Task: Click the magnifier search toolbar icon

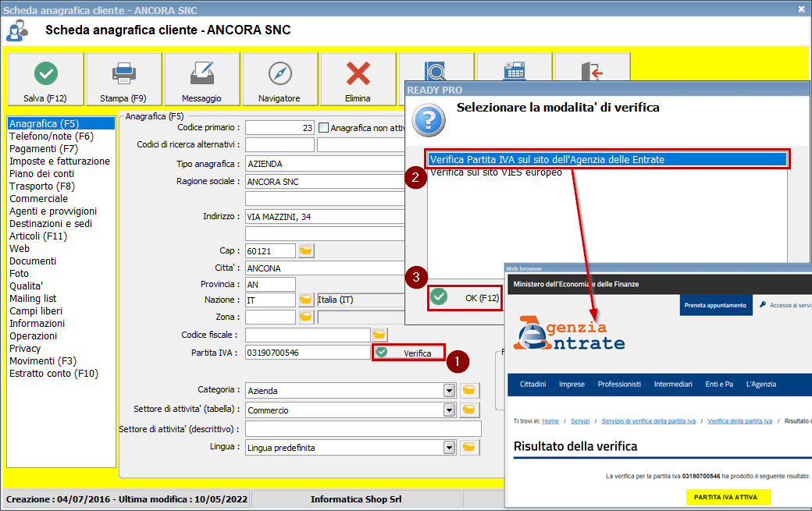Action: [436, 71]
